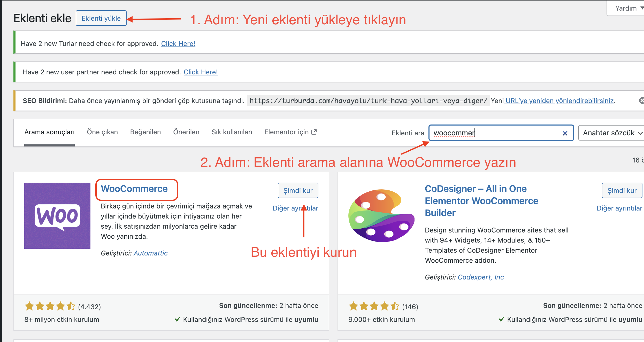Open the Codexpert, Inc developer link
The image size is (644, 342).
(x=481, y=277)
